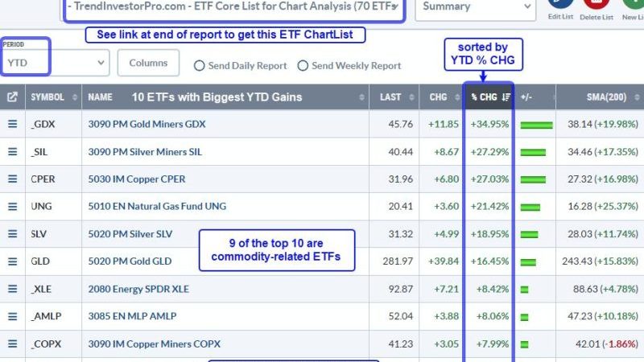
Task: Open 3090 PM Silver Miners SIL link
Action: (x=145, y=152)
